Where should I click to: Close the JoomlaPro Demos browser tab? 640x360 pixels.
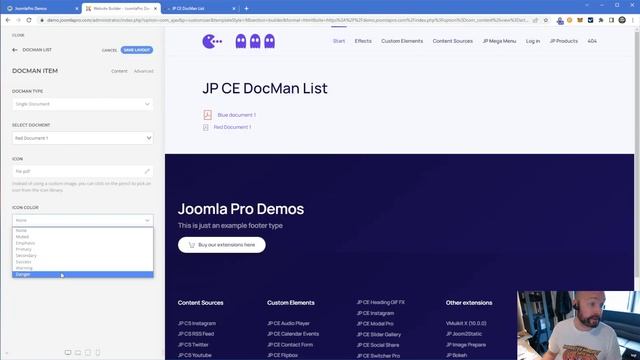click(76, 8)
